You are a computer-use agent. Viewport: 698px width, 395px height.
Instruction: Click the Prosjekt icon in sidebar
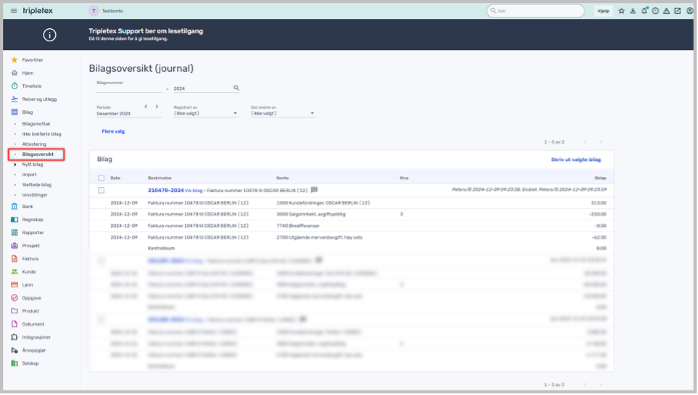pos(14,245)
